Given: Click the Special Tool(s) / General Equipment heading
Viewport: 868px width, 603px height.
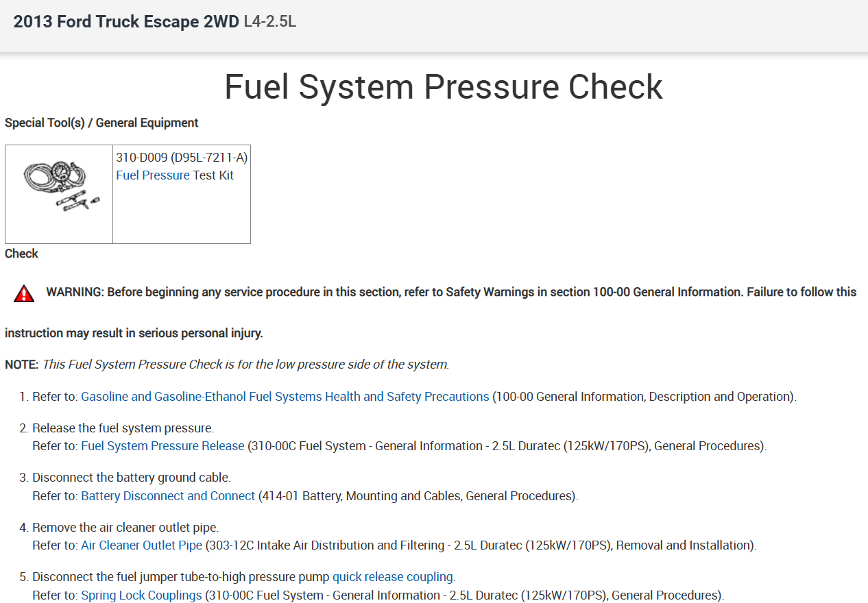Looking at the screenshot, I should pos(101,123).
